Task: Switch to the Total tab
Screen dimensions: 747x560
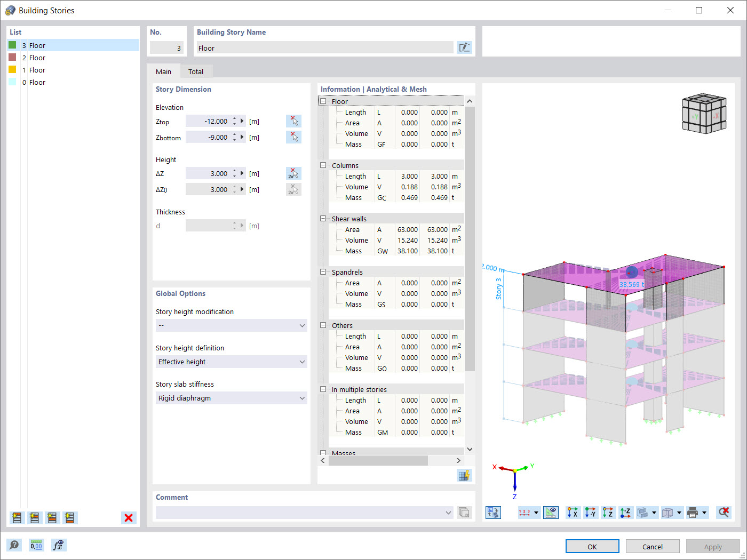Action: [196, 71]
